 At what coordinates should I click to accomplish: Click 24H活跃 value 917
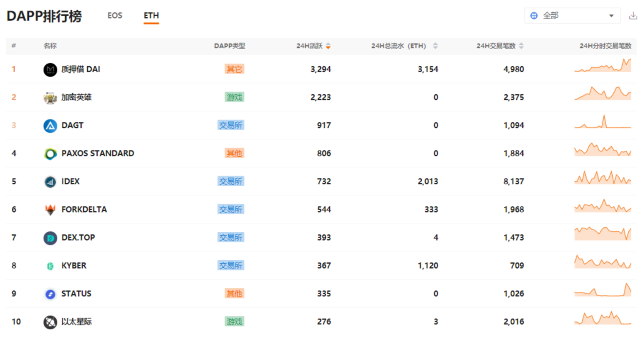click(x=324, y=125)
